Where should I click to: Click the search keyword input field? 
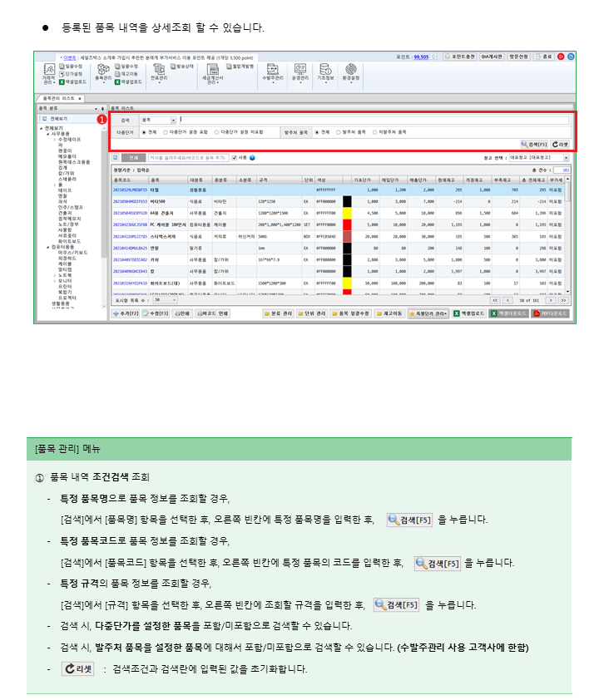(374, 120)
